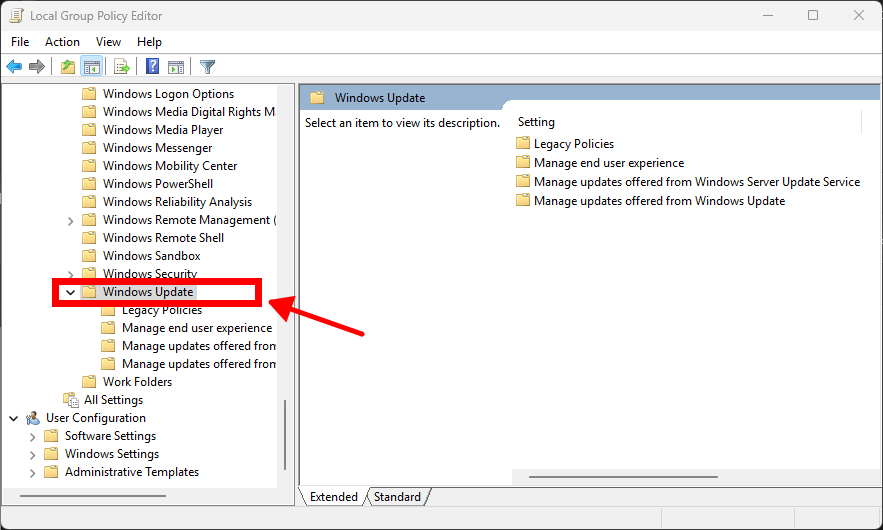Screen dimensions: 883x530
Task: Open Help via the question mark icon
Action: click(152, 67)
